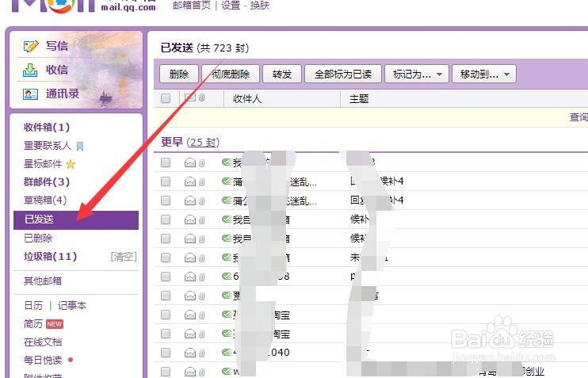Tick the checkbox of the second 迷乱... row
Screen dimensions: 588x378
(x=166, y=200)
